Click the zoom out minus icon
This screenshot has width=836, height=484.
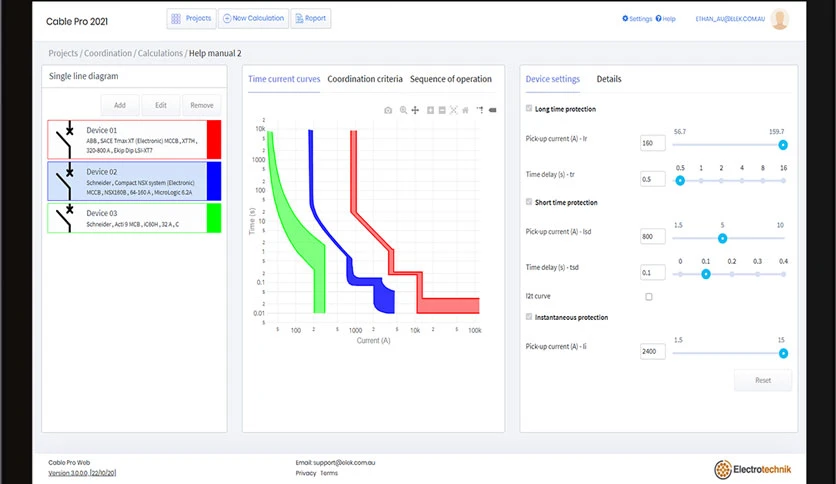click(x=442, y=110)
